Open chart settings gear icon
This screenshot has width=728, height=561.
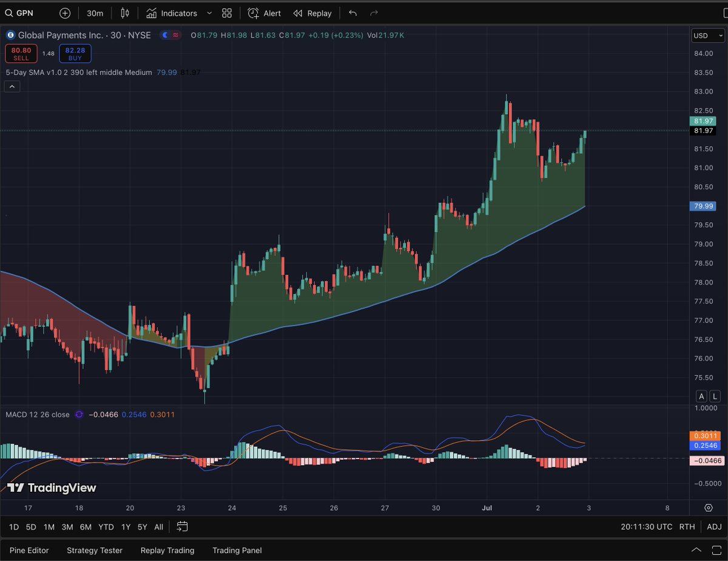pyautogui.click(x=709, y=508)
